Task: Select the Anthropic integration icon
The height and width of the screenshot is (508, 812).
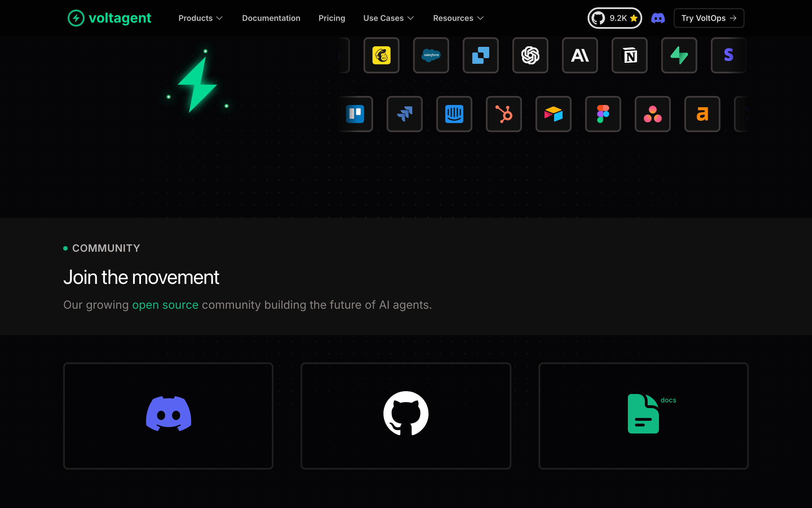Action: pyautogui.click(x=580, y=55)
